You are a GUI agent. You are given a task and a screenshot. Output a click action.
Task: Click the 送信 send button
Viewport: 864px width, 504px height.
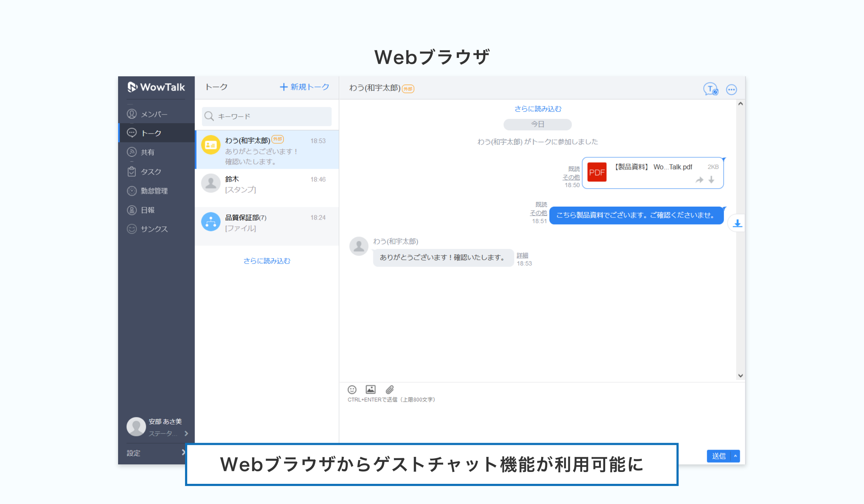tap(719, 456)
